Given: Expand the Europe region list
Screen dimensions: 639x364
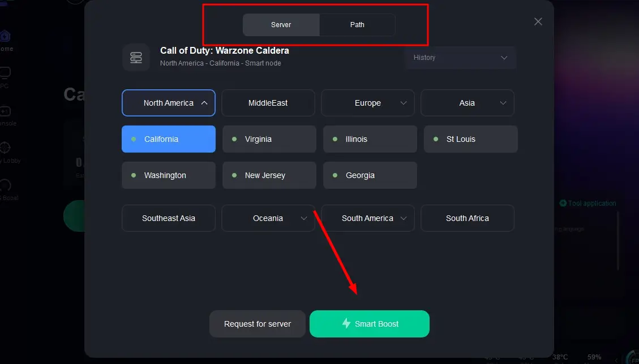Looking at the screenshot, I should pos(368,103).
